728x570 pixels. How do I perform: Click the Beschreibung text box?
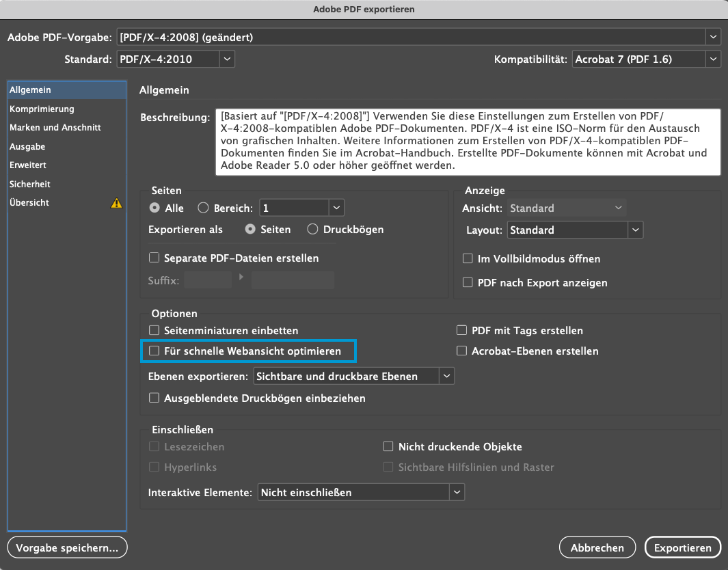(468, 141)
